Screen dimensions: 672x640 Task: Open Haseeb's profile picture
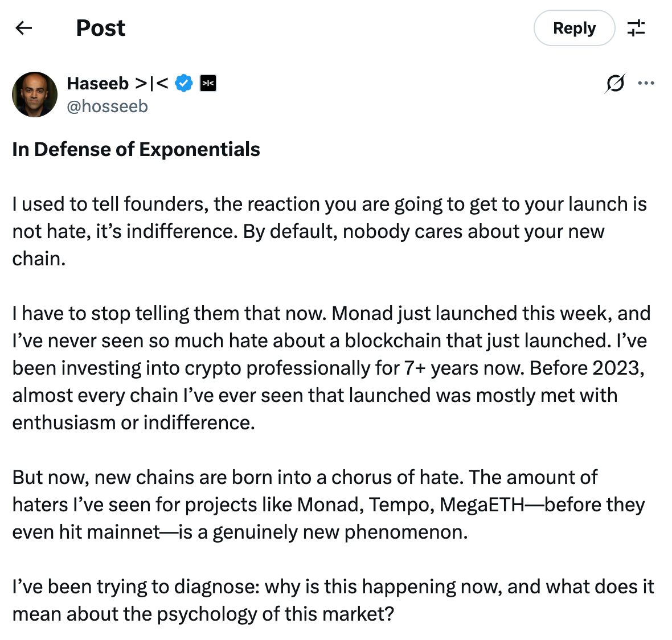pos(35,95)
